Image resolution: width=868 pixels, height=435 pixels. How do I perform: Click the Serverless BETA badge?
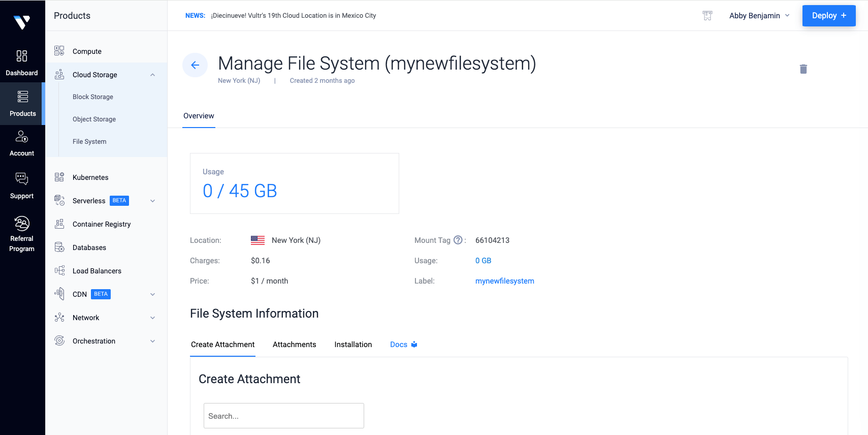(119, 201)
